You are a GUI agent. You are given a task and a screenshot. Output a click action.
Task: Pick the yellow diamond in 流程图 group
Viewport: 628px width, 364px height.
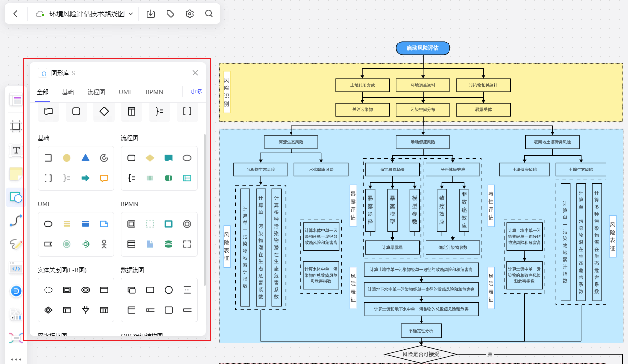[x=150, y=158]
